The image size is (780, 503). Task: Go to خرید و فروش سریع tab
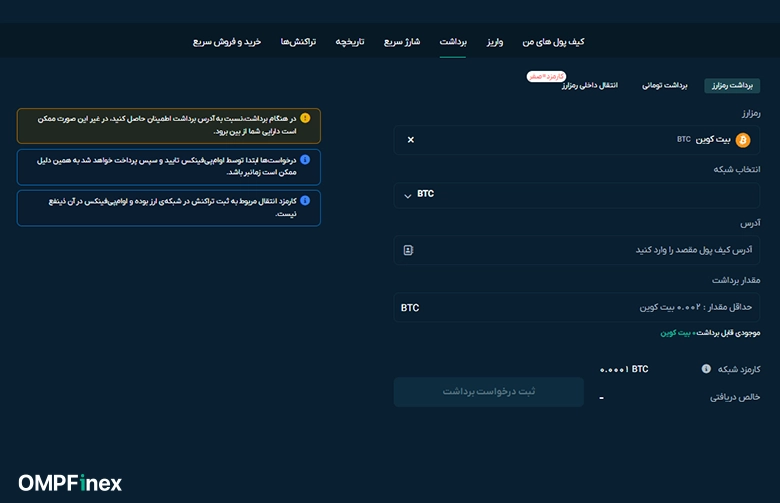(x=227, y=42)
